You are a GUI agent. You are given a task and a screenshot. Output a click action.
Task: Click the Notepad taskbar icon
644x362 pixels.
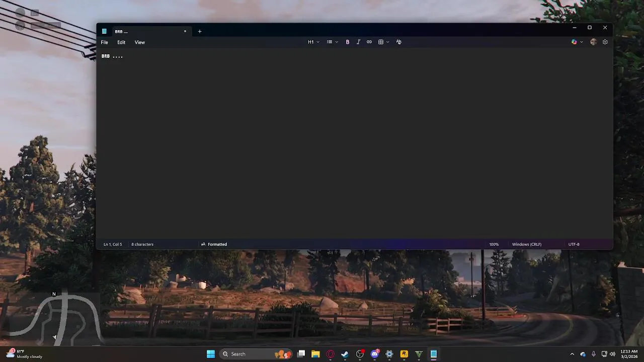click(x=433, y=354)
